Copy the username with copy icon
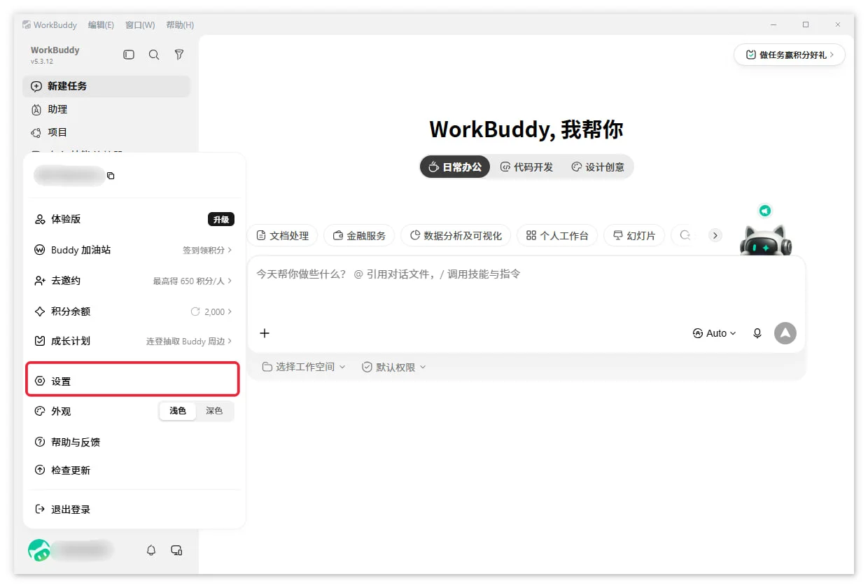The height and width of the screenshot is (588, 868). (x=111, y=176)
